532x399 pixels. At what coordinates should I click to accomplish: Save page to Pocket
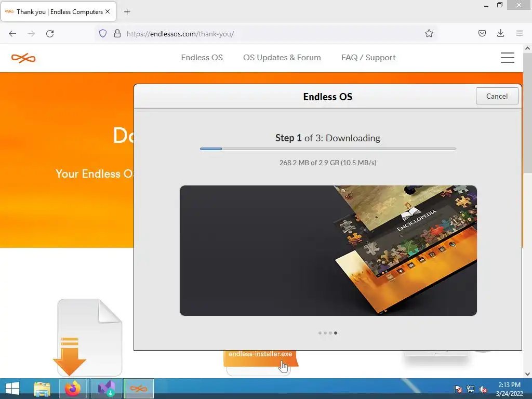[482, 33]
